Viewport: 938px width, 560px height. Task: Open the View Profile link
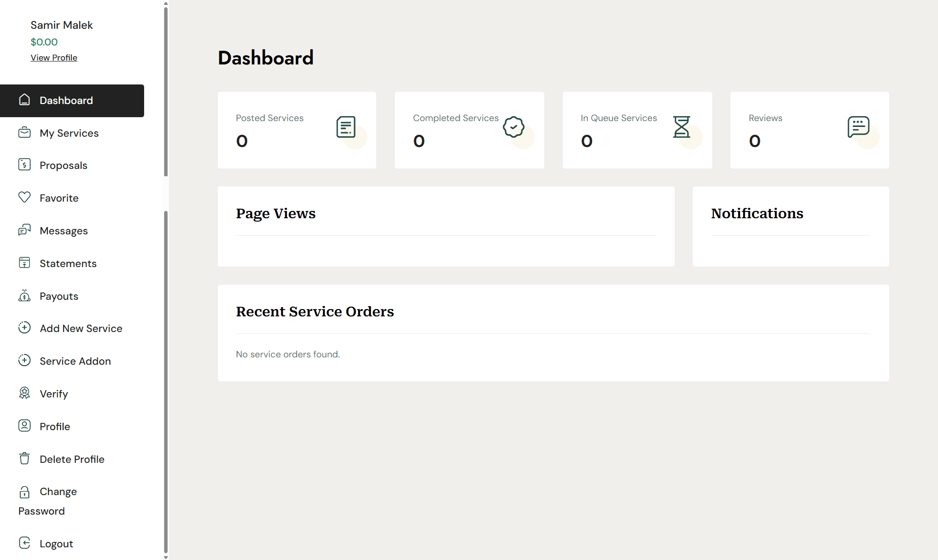54,58
